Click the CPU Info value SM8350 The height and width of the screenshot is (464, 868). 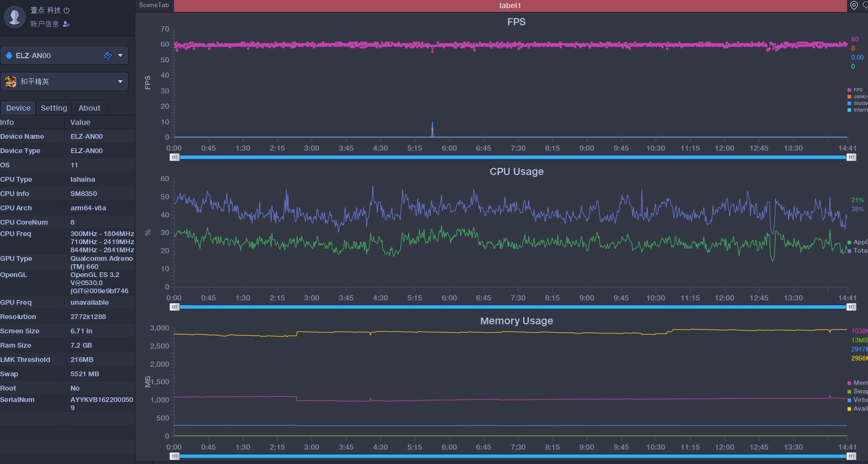[84, 194]
